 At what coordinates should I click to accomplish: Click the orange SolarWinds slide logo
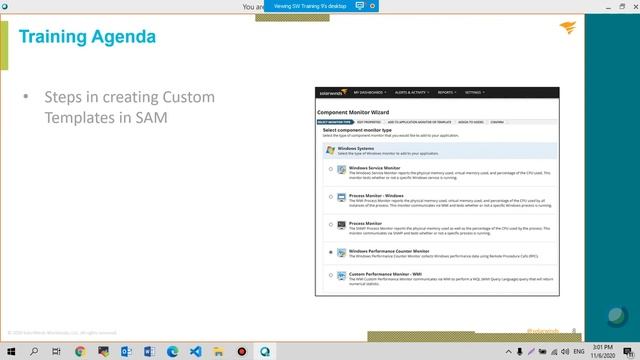568,27
